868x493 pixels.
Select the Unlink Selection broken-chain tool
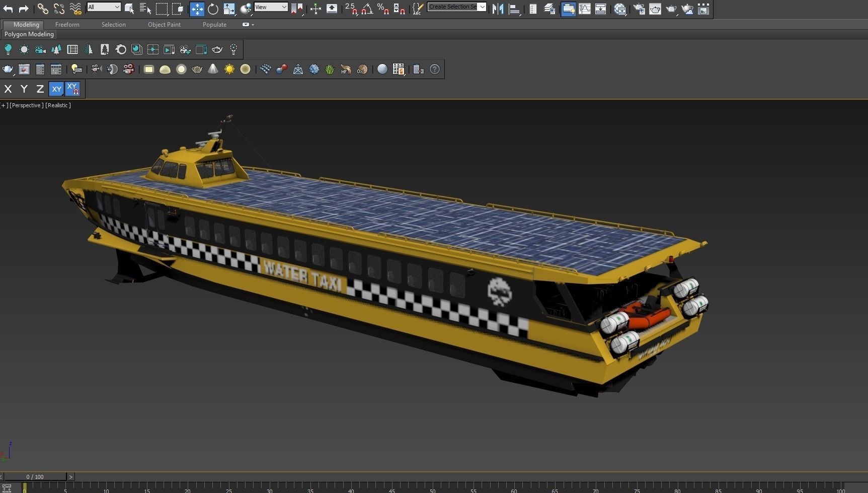click(59, 9)
